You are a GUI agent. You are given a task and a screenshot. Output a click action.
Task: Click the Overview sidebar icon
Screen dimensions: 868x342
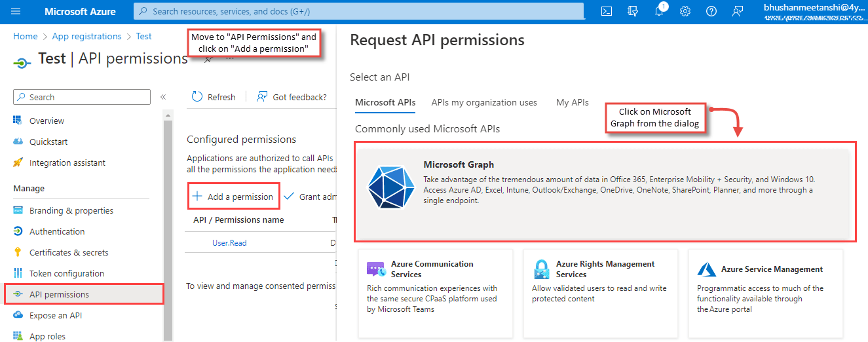point(18,121)
